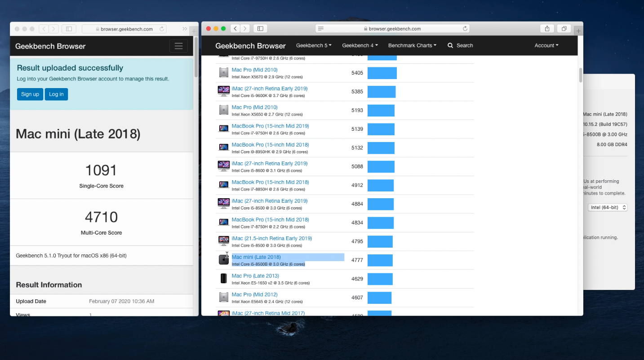
Task: Click 8.00 GB DDR4 in background window
Action: tap(612, 145)
